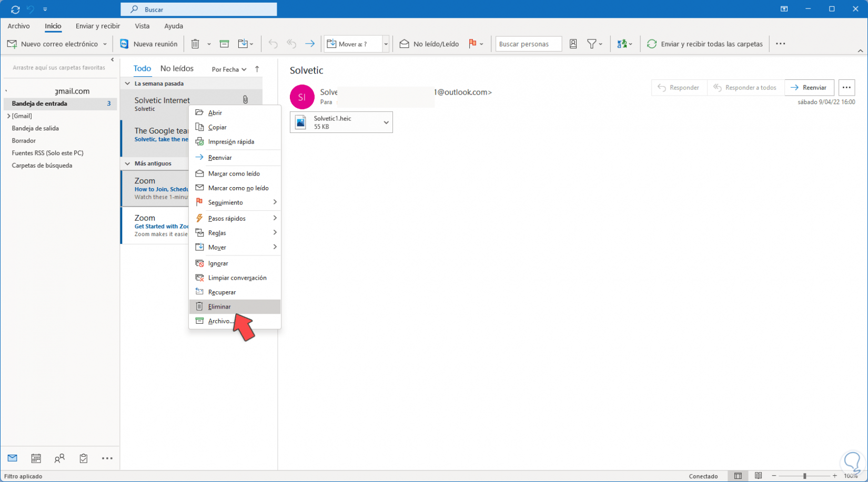Open the Ayuda ribbon tab

pyautogui.click(x=174, y=26)
